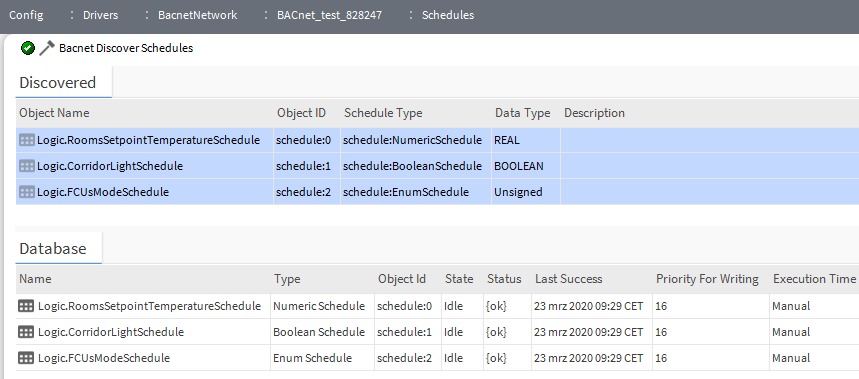Click schedule icon of discovered RoomsSetpointTemperatureSchedule
The image size is (859, 379).
click(26, 140)
